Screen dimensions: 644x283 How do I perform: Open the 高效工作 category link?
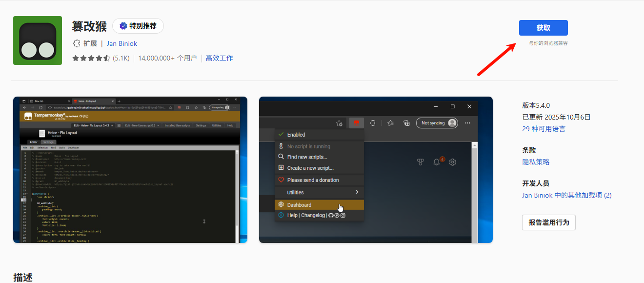pos(219,58)
